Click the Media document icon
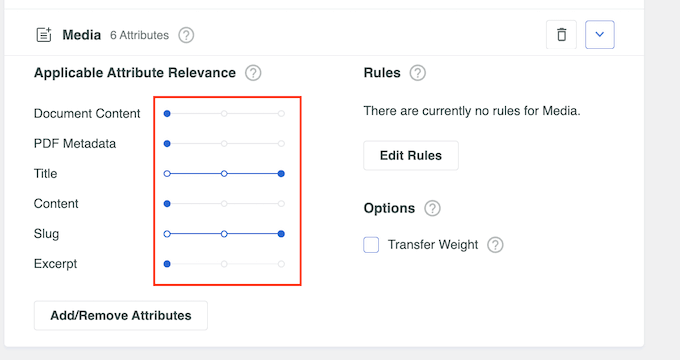 point(44,35)
